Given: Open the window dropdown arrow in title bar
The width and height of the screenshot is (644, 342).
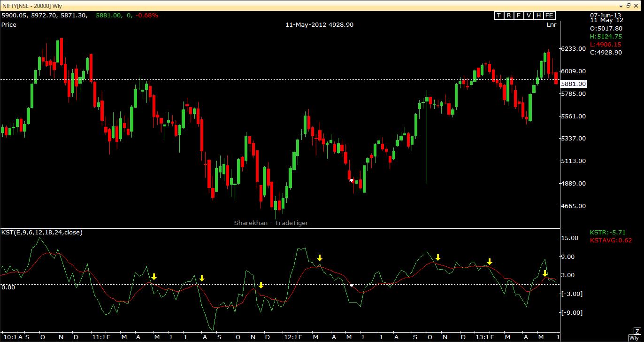Looking at the screenshot, I should coord(621,6).
